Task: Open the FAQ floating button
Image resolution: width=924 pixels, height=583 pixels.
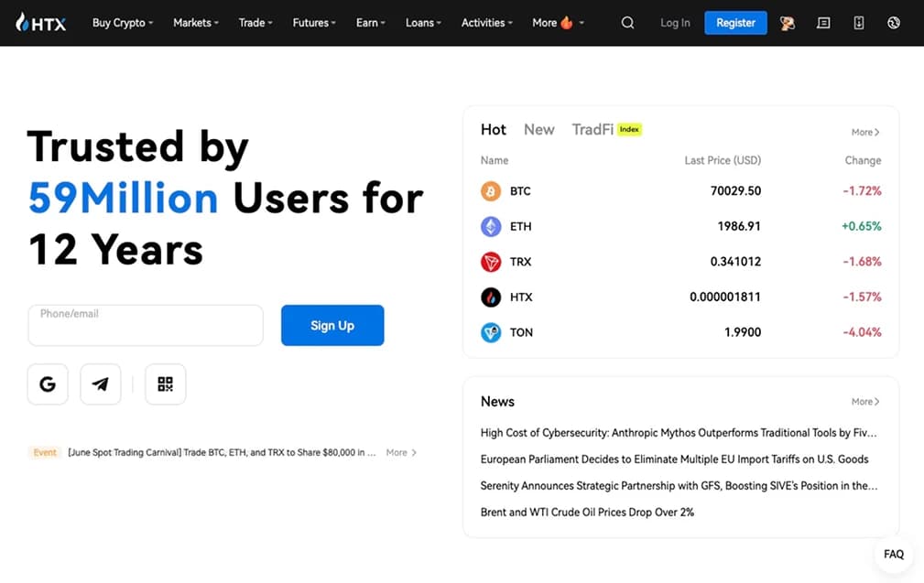Action: coord(894,554)
